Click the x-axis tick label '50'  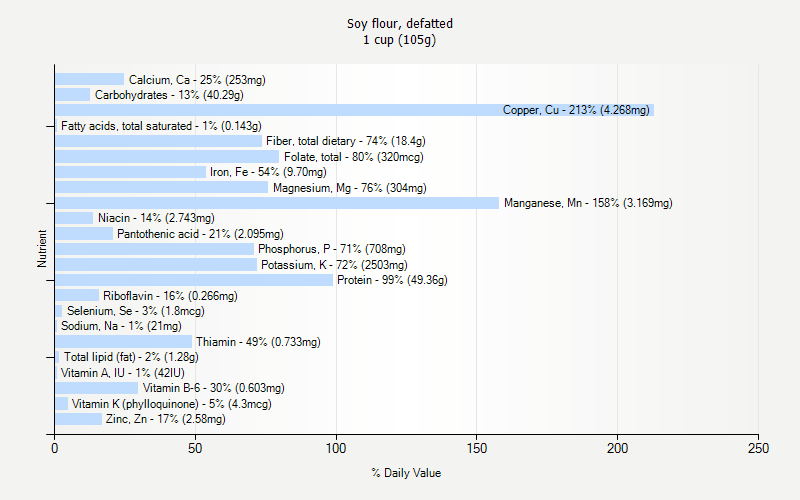point(195,448)
